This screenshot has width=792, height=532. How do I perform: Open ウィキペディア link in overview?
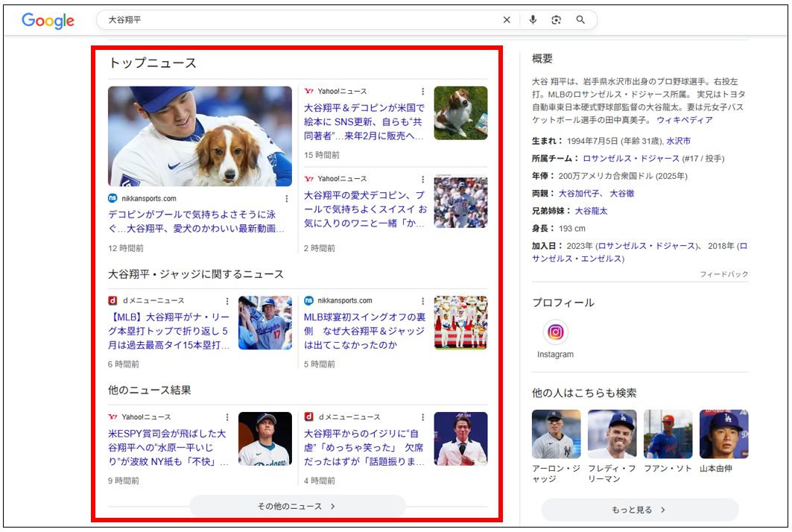coord(685,120)
